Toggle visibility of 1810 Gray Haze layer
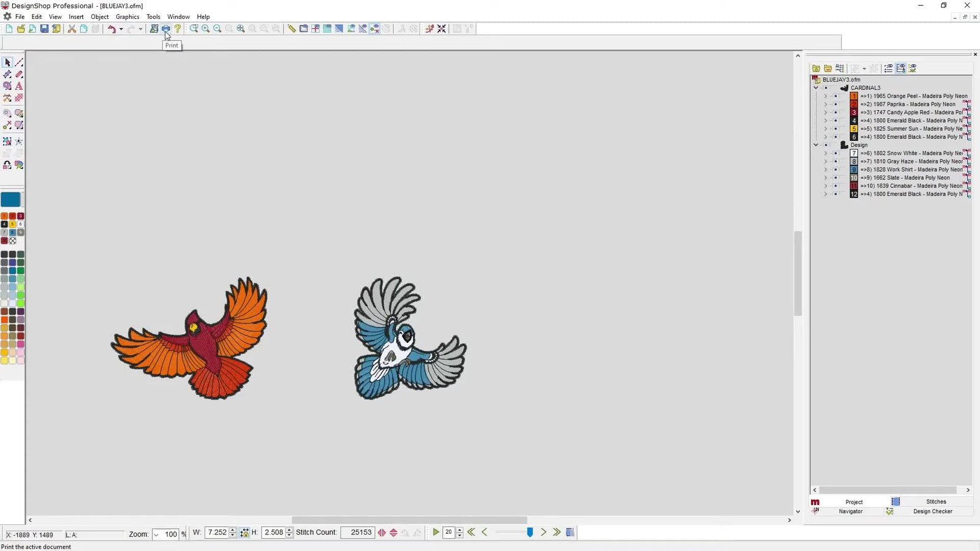The width and height of the screenshot is (980, 551). 835,162
